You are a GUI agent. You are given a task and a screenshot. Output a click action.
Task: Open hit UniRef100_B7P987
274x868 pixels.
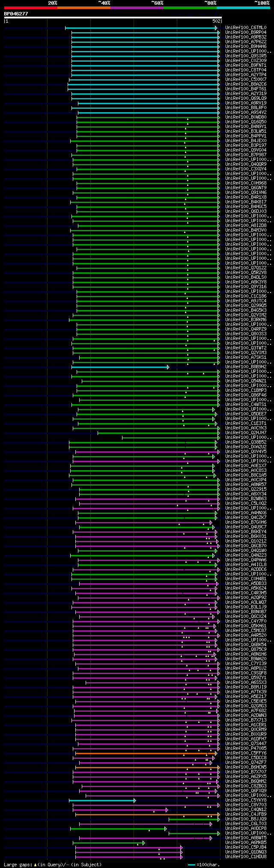coord(246,155)
